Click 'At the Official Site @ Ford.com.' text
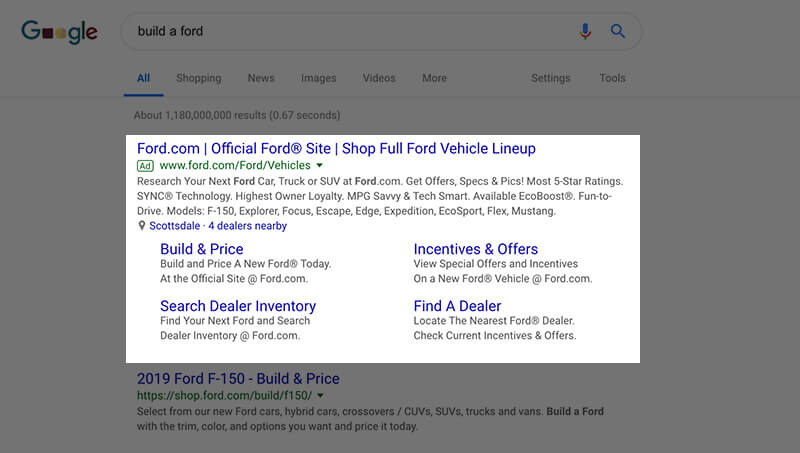This screenshot has height=453, width=800. coord(234,279)
